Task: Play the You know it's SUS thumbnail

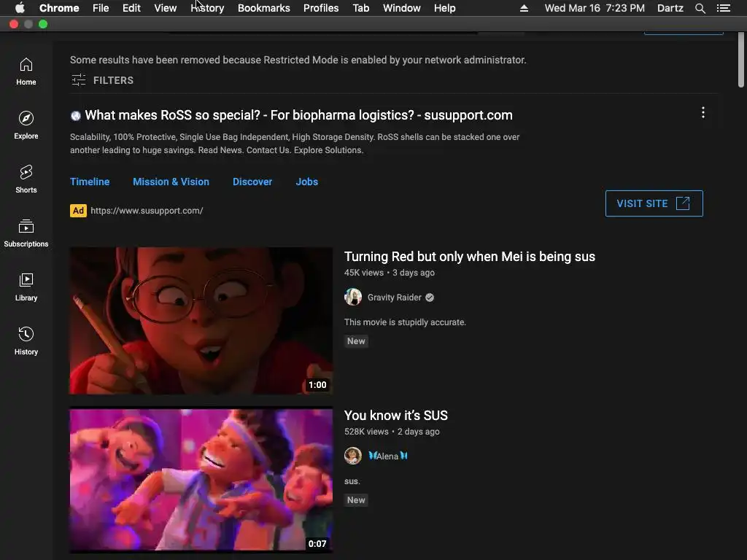Action: (x=201, y=480)
